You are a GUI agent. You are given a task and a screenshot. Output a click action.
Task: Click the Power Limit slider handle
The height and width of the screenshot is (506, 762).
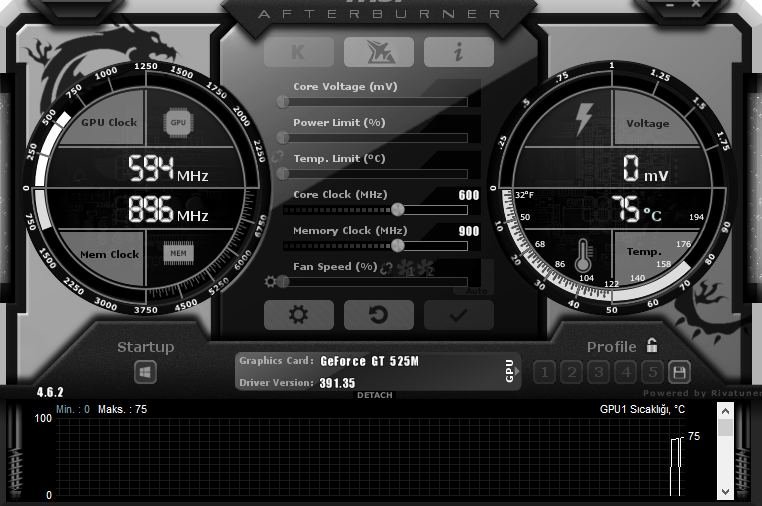click(283, 138)
